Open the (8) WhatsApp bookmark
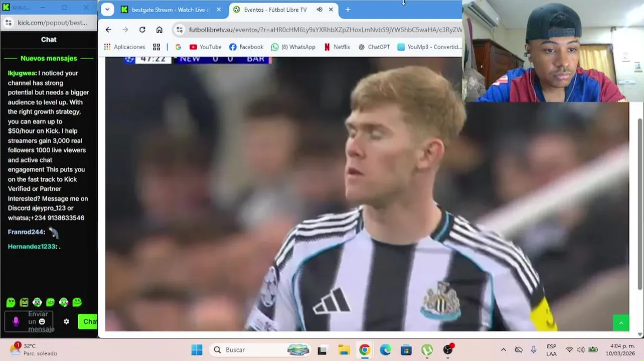 pyautogui.click(x=293, y=47)
